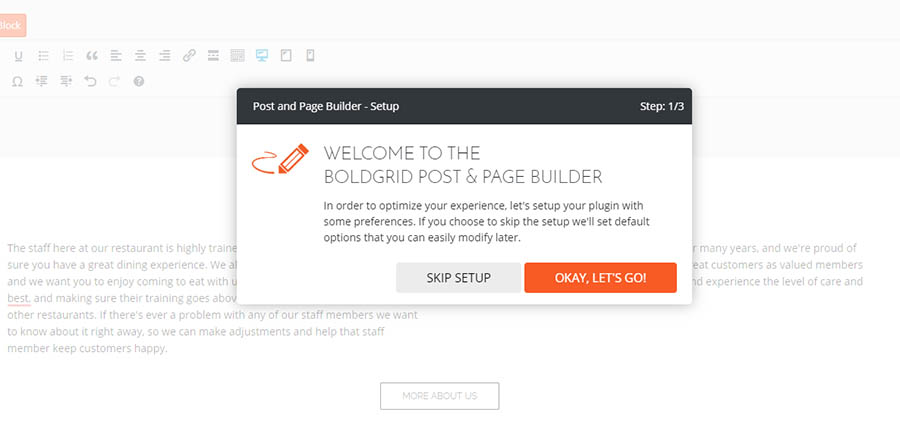
Task: Align text right
Action: point(165,56)
